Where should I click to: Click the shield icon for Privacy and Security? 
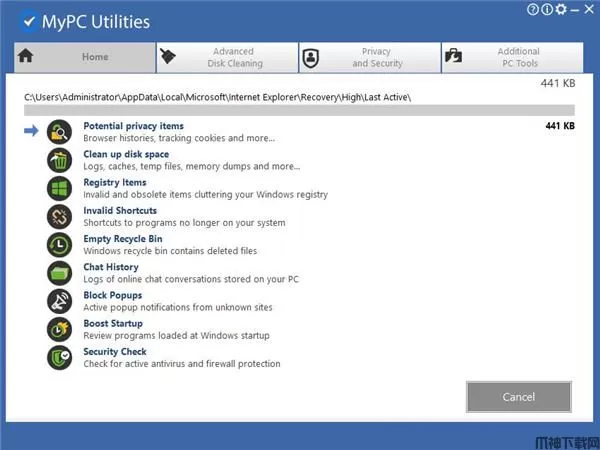(x=310, y=58)
